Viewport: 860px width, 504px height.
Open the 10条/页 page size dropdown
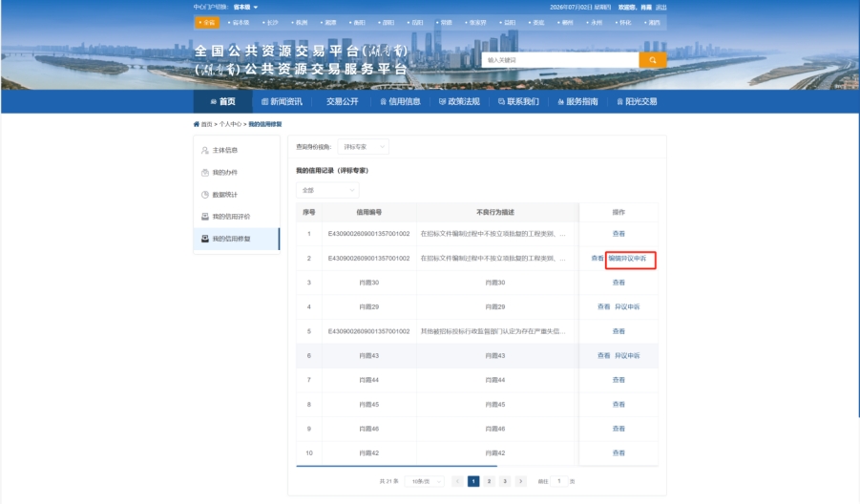[425, 481]
